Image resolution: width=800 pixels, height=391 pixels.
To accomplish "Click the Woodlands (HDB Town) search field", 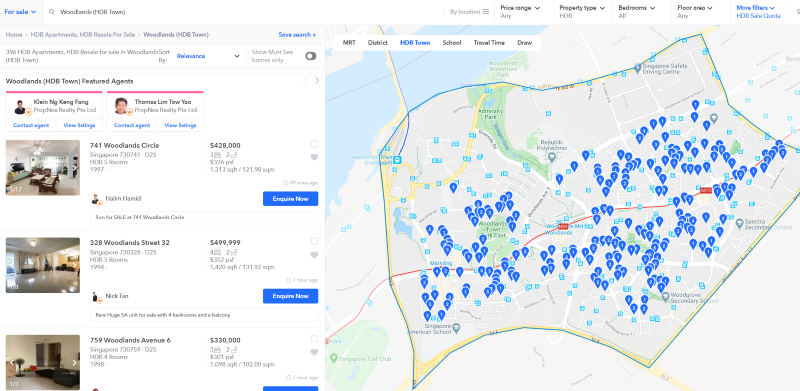I will point(245,12).
